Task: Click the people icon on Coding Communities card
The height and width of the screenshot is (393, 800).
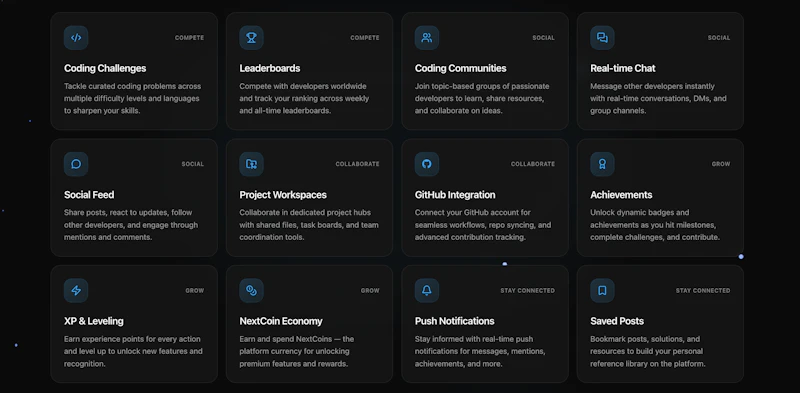Action: pyautogui.click(x=427, y=38)
